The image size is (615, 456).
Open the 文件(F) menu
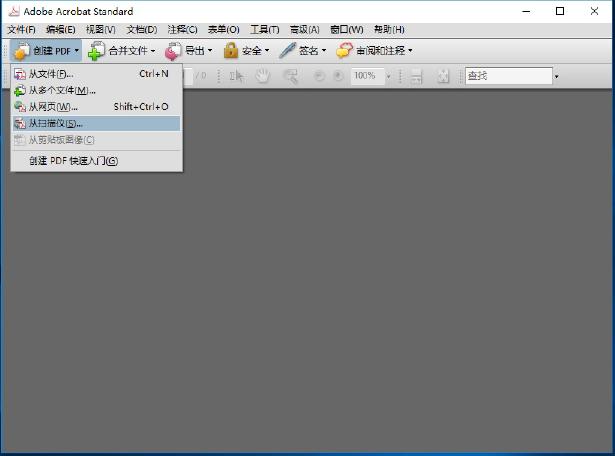[22, 30]
